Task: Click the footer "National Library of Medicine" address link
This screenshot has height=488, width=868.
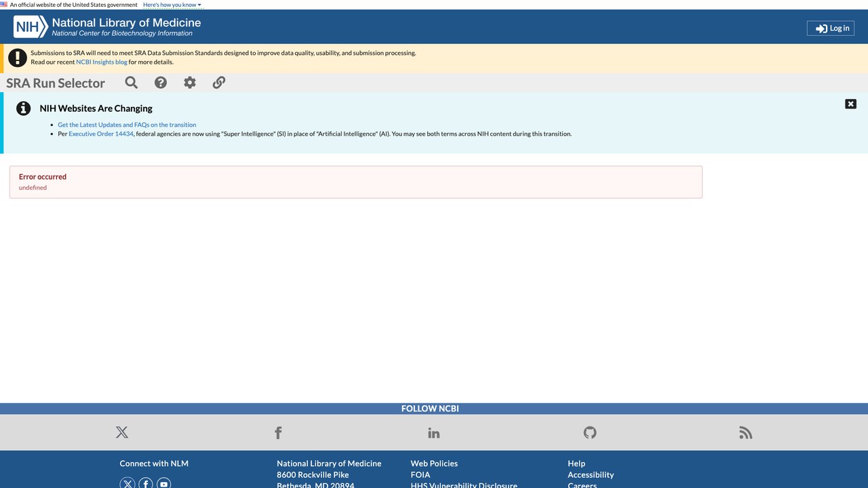Action: (329, 464)
